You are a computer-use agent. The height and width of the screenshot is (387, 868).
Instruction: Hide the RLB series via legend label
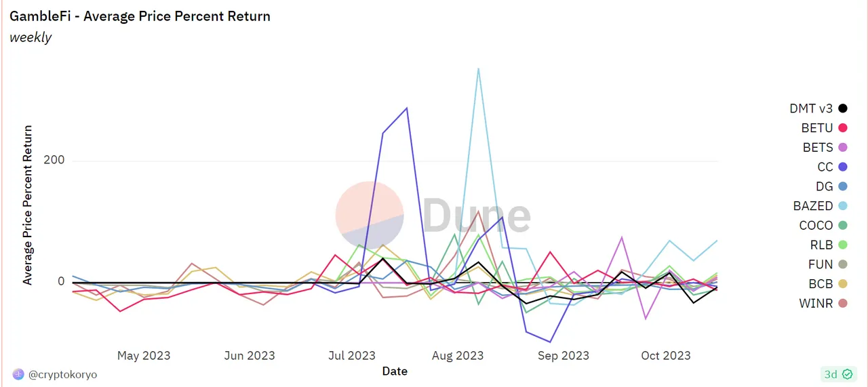click(x=822, y=245)
